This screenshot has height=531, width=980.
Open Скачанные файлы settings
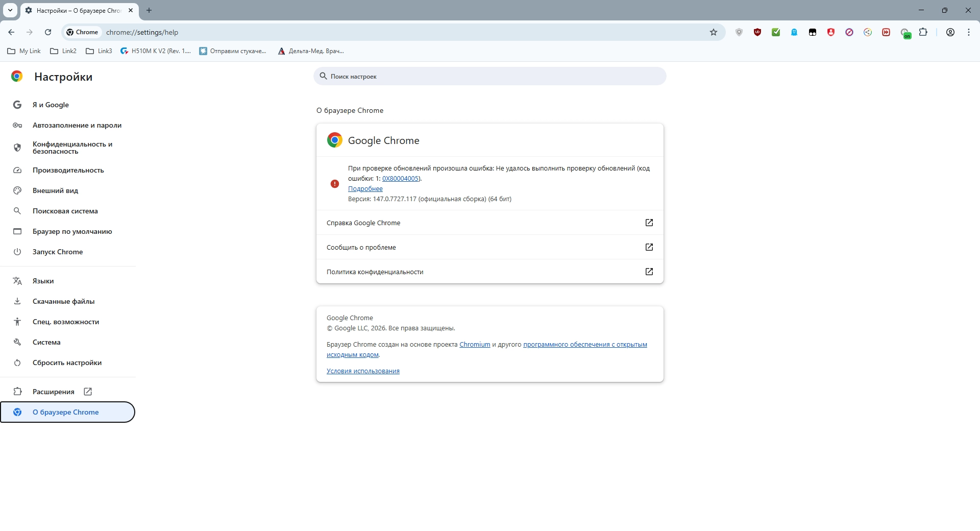[x=67, y=301]
